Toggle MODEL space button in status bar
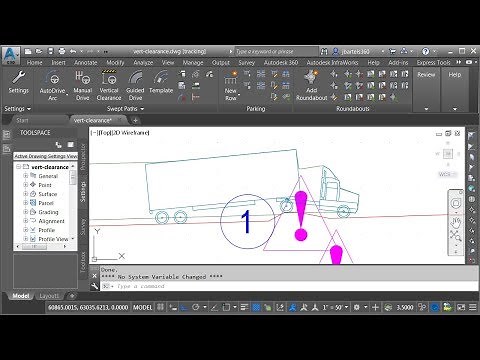Viewport: 480px width, 360px height. pos(142,307)
